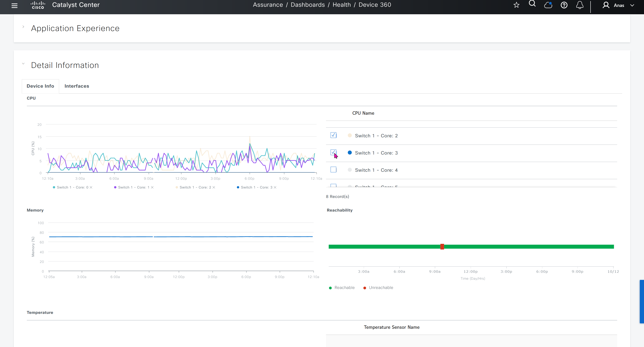The image size is (644, 347).
Task: Click the red unreachable marker on timeline
Action: 442,247
